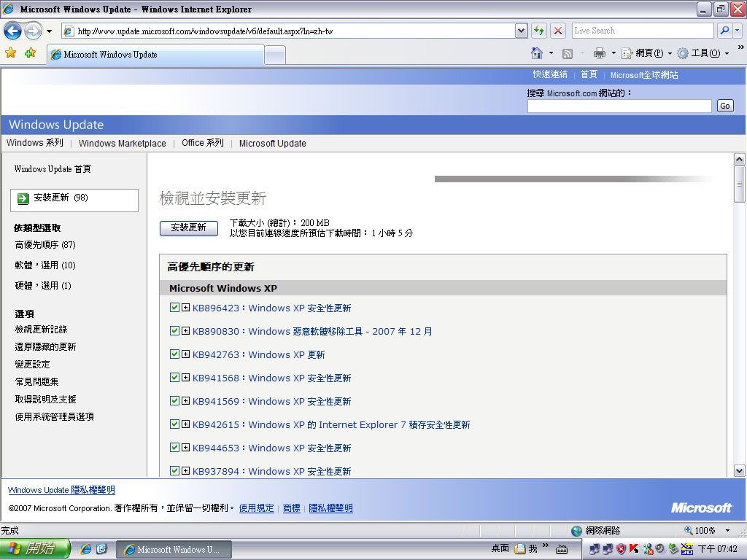Click the Add to Favorites icon

tap(30, 53)
